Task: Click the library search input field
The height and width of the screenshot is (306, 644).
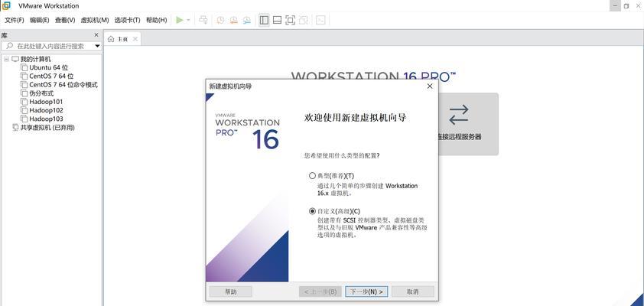Action: click(51, 46)
